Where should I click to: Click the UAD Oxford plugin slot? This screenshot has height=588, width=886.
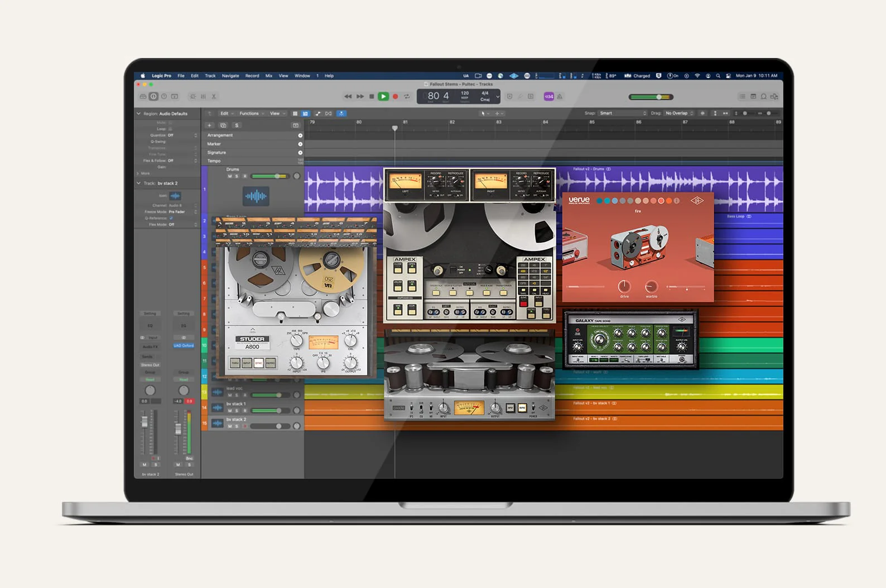point(184,346)
